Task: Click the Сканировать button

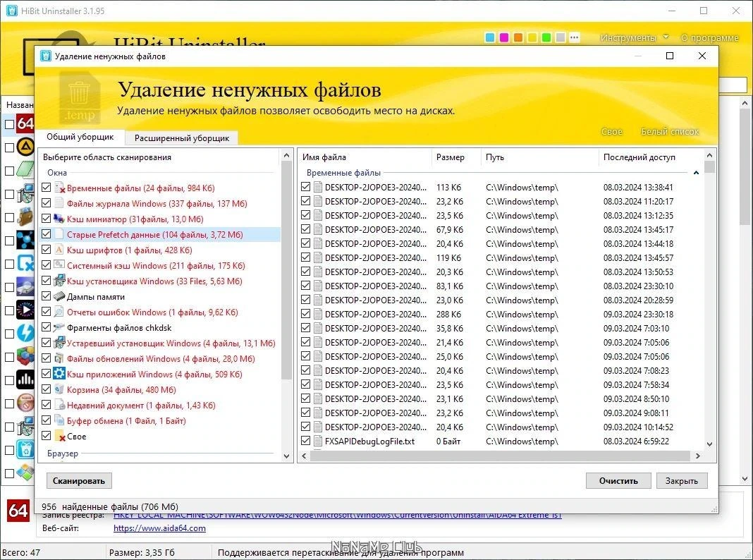Action: [x=79, y=481]
